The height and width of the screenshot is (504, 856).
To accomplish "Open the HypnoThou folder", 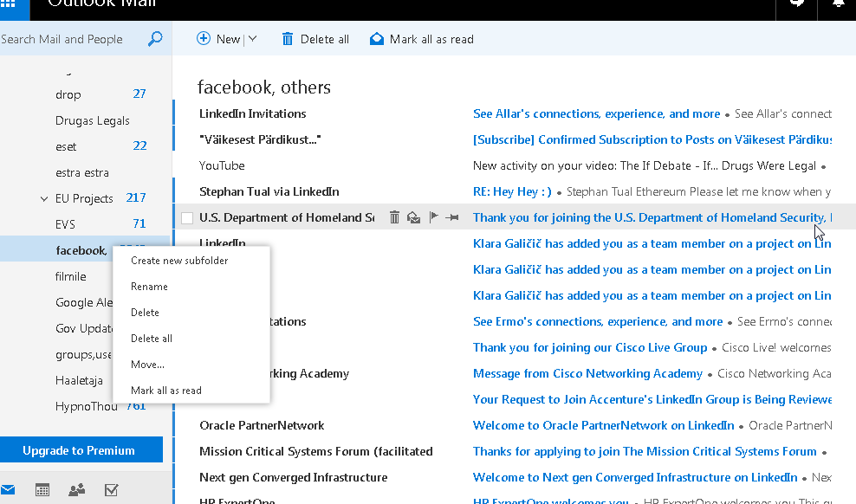I will pyautogui.click(x=87, y=406).
